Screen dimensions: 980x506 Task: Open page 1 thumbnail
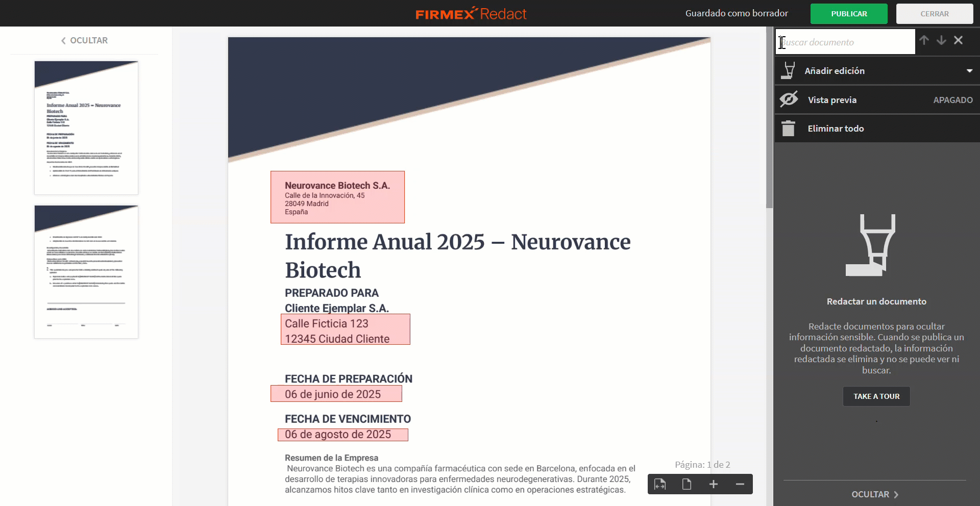tap(86, 128)
